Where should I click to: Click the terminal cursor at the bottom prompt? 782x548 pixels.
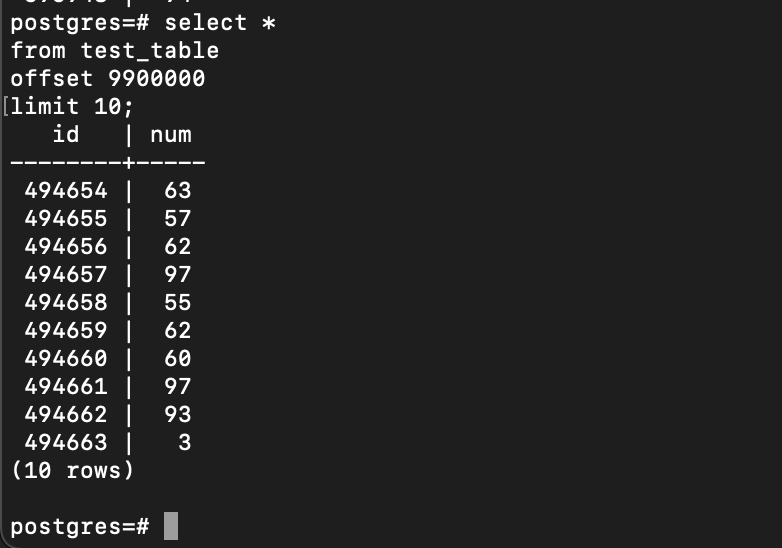(171, 526)
